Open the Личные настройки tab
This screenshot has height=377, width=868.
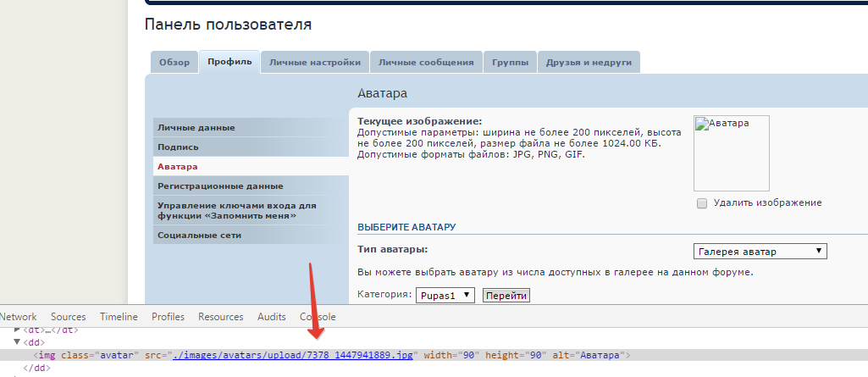[x=314, y=63]
